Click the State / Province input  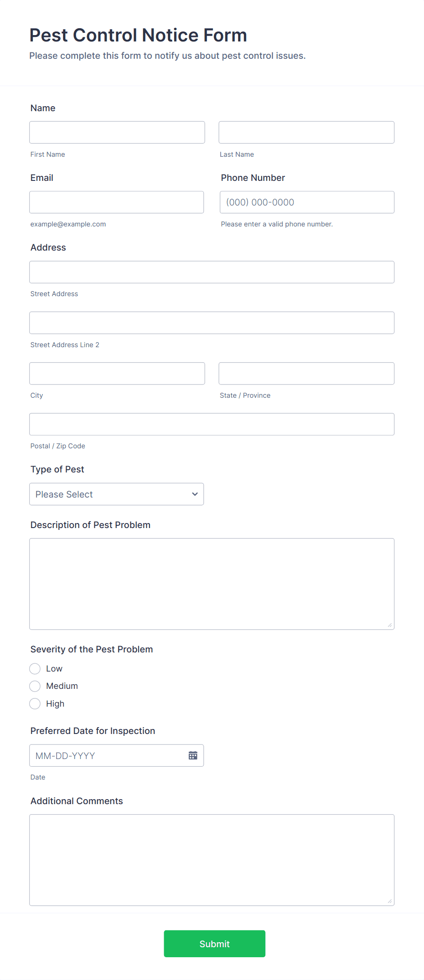tap(306, 373)
